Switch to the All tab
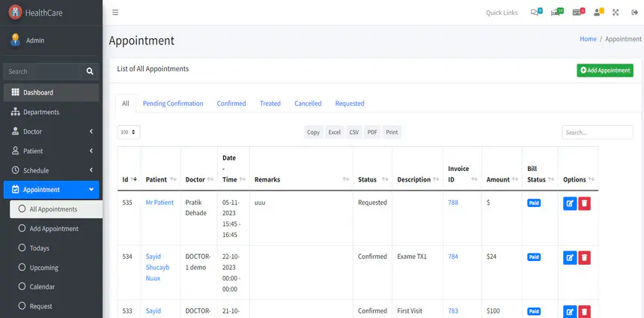The width and height of the screenshot is (644, 318). [x=126, y=103]
